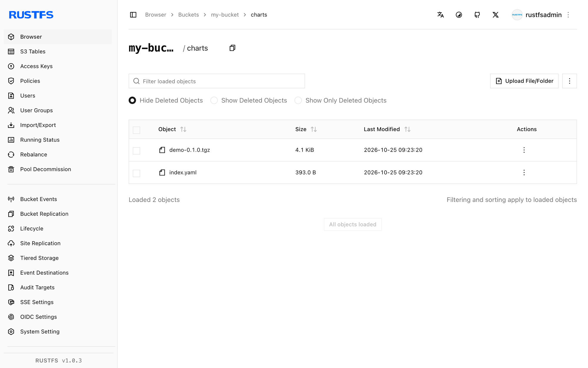Open actions menu for index.yaml
The width and height of the screenshot is (588, 368).
click(x=524, y=173)
